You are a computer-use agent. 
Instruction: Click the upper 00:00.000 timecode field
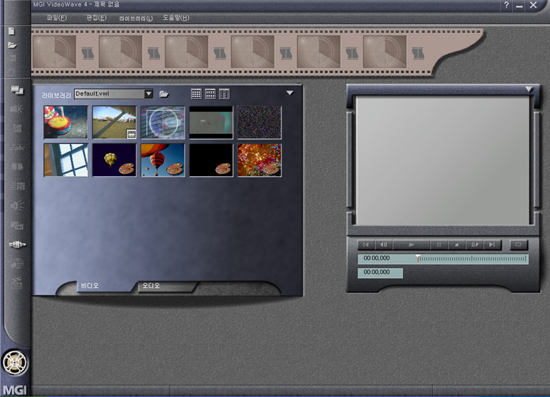point(377,258)
